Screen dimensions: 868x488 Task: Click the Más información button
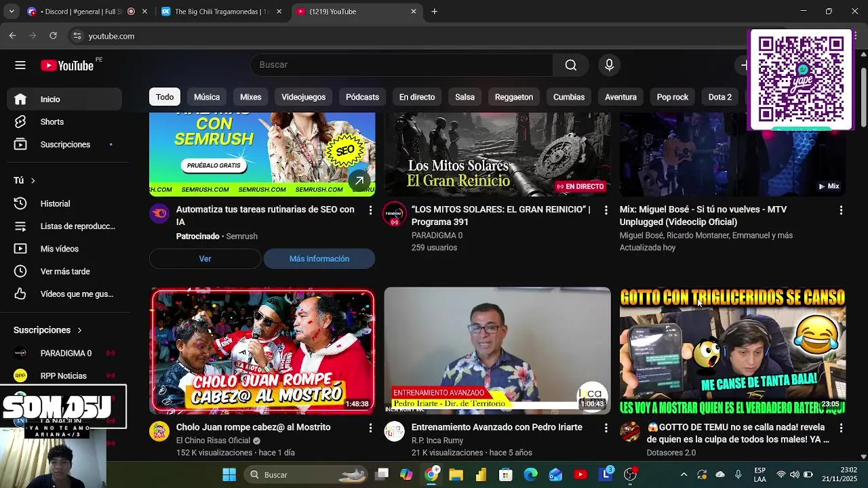point(319,259)
